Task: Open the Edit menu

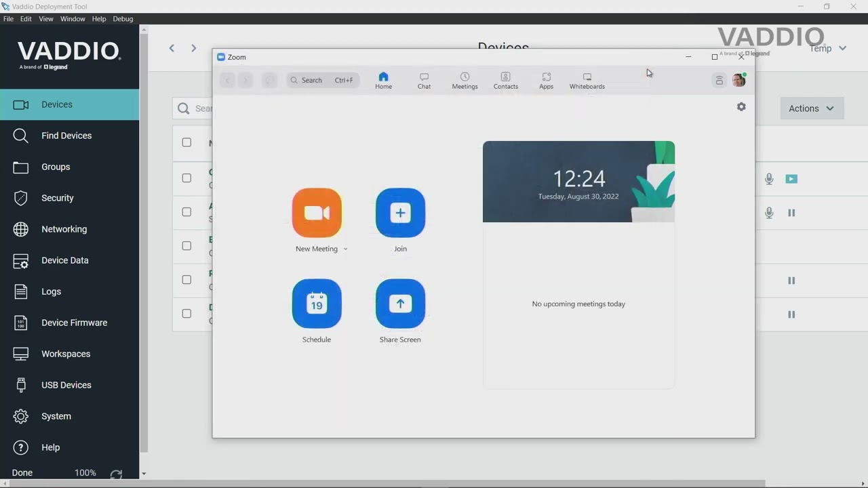Action: click(26, 19)
